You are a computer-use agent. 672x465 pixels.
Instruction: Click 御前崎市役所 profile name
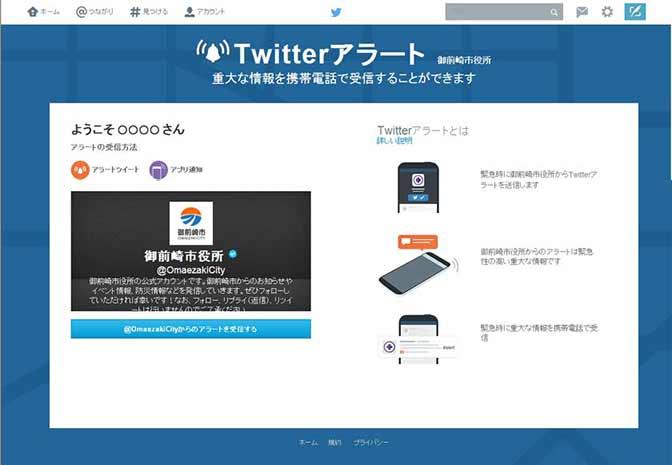[x=184, y=256]
